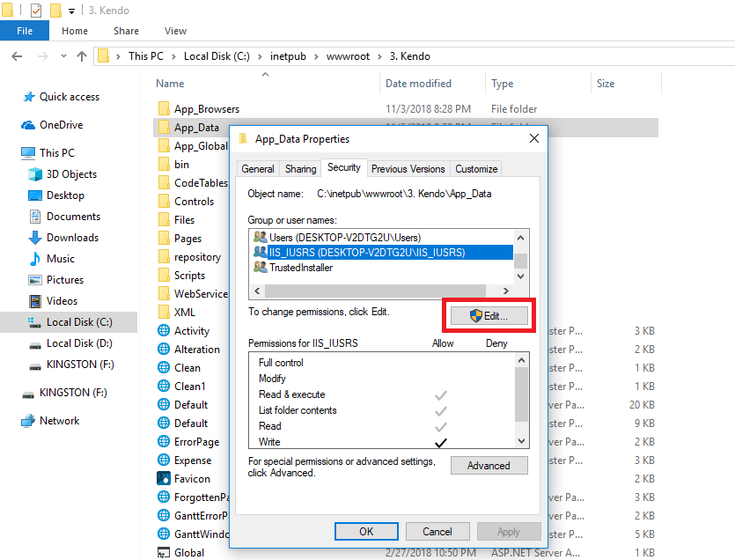The image size is (735, 560).
Task: Click the Music note icon
Action: pos(35,259)
